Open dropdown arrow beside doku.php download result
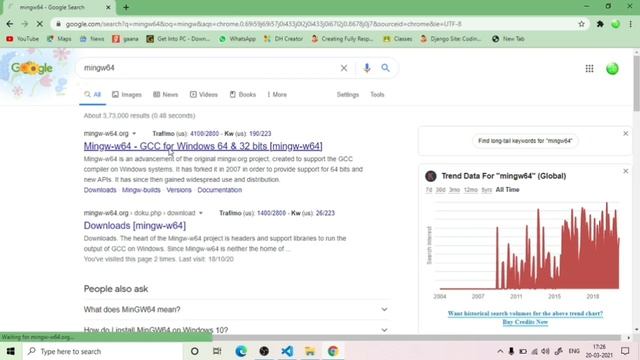The image size is (640, 360). 200,213
